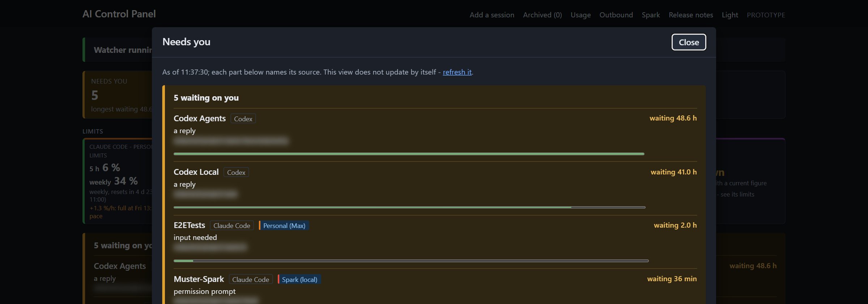Viewport: 868px width, 304px height.
Task: Click the waiting 48.6 h label
Action: pos(673,118)
